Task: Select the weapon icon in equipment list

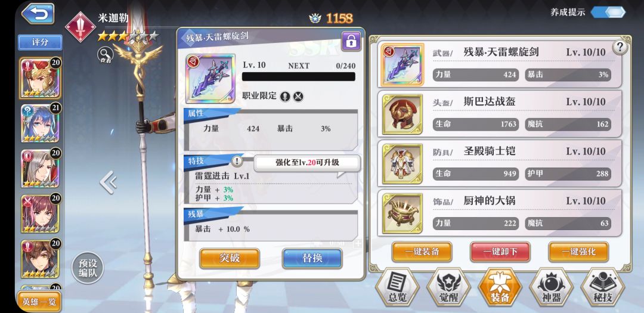Action: click(402, 64)
